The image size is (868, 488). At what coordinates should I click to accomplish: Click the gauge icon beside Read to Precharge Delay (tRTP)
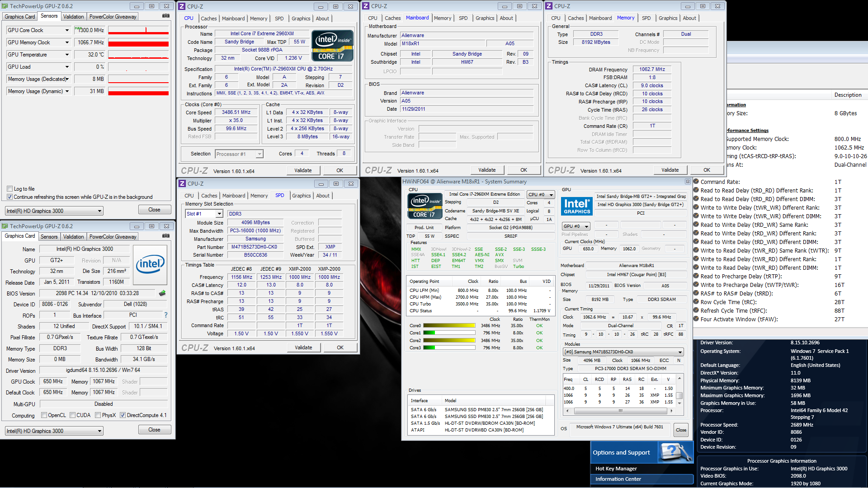(696, 276)
